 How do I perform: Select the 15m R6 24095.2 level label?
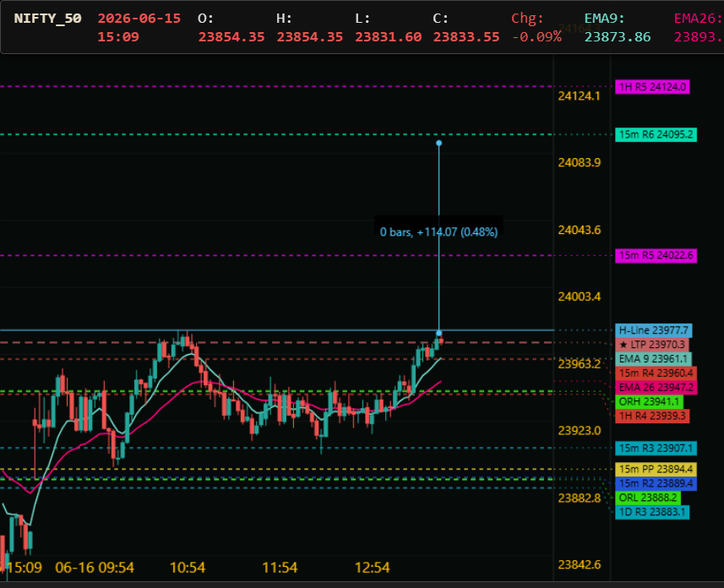click(x=656, y=134)
